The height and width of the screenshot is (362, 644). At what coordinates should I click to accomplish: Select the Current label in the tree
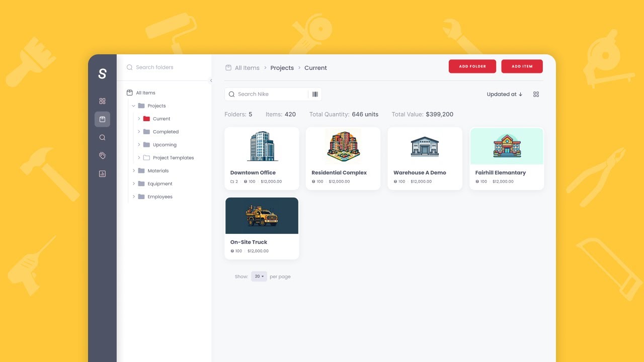(x=162, y=119)
